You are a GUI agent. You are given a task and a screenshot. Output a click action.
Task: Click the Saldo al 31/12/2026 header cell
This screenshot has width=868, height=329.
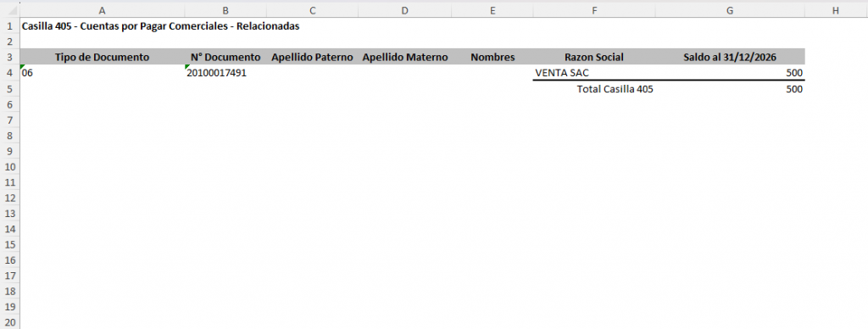click(730, 57)
